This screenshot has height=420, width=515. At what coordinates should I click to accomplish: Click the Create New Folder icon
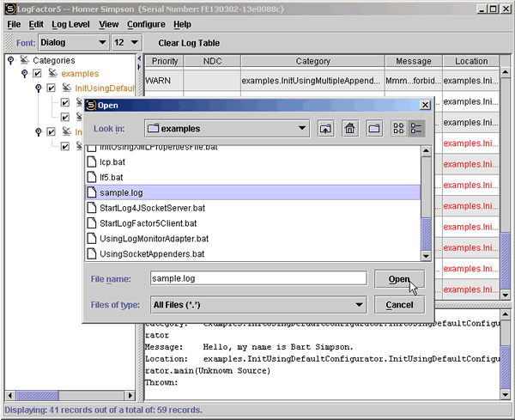(374, 129)
